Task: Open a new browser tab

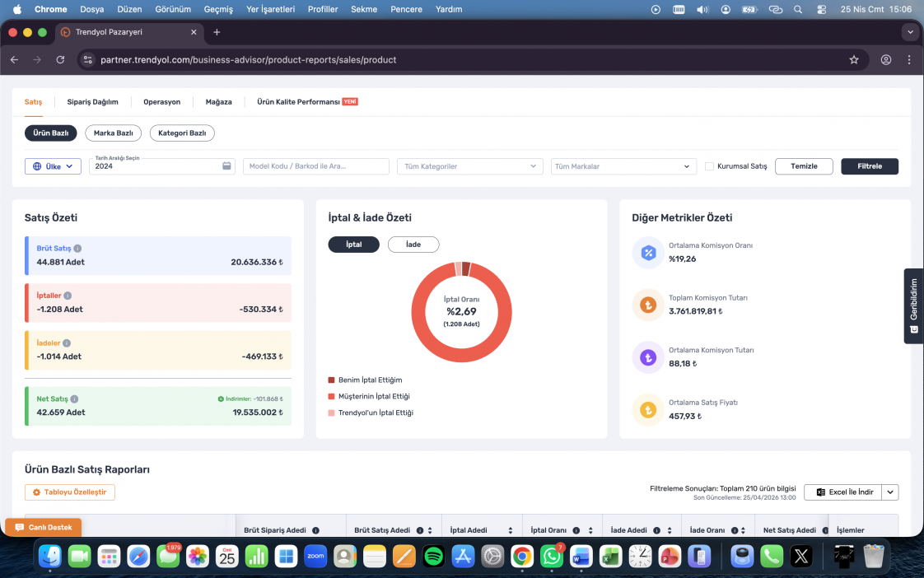Action: [217, 32]
